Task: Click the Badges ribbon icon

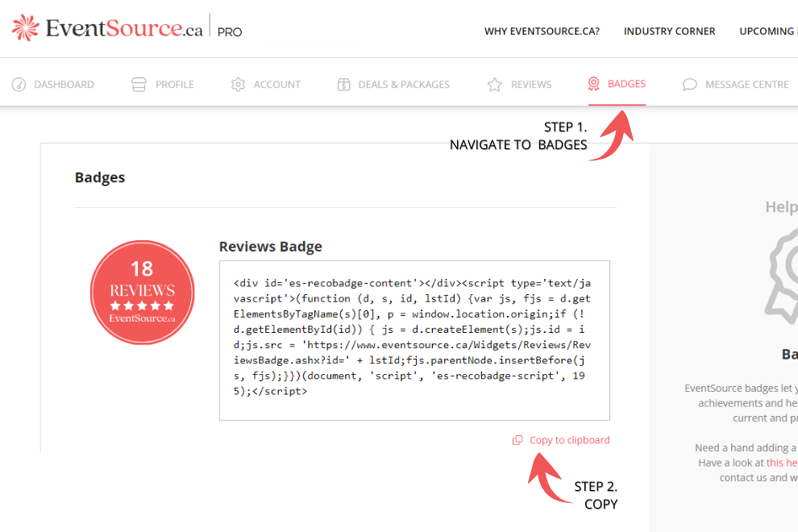Action: pos(593,84)
